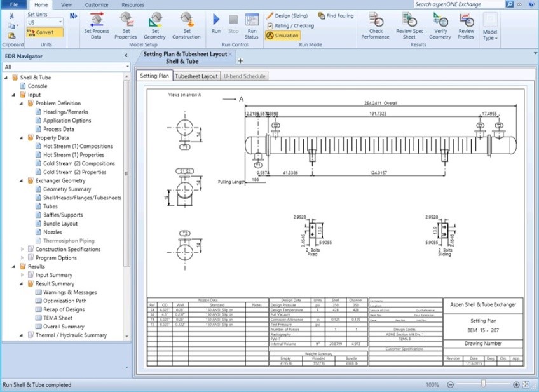This screenshot has height=392, width=539.
Task: Switch to the Tubesheet Layout tab
Action: 196,76
